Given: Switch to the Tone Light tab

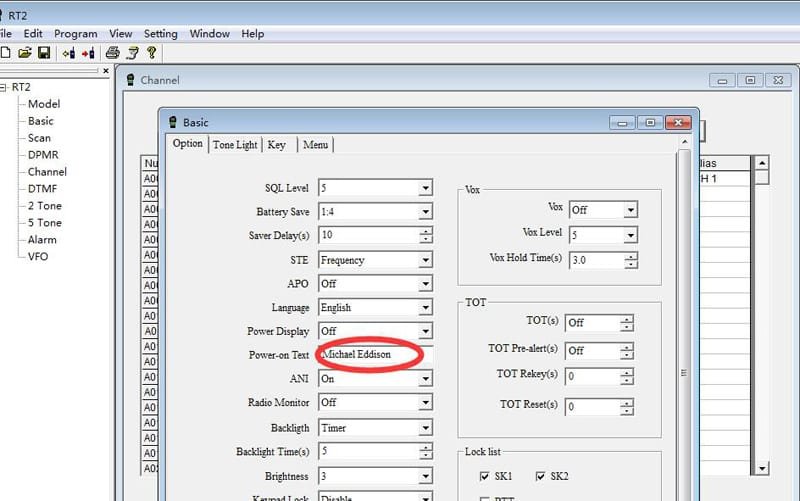Looking at the screenshot, I should (235, 145).
